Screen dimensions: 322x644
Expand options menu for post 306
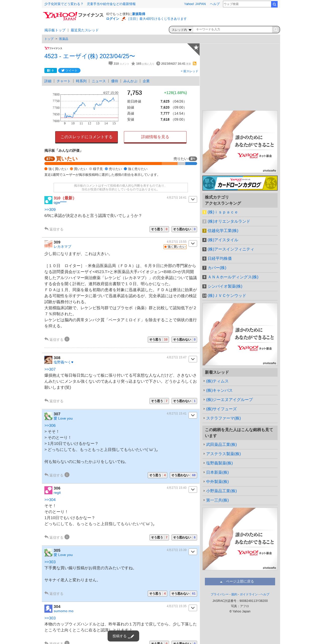pos(193,490)
